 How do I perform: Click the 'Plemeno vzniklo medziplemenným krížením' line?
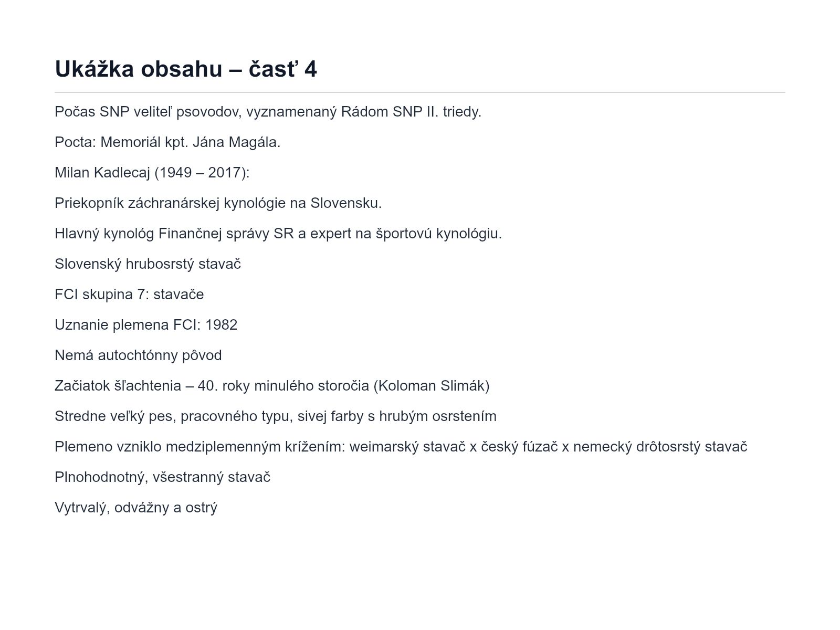tap(401, 447)
